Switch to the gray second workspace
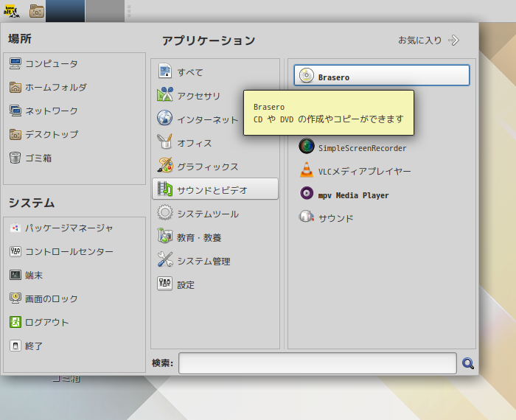516x420 pixels. pos(105,11)
